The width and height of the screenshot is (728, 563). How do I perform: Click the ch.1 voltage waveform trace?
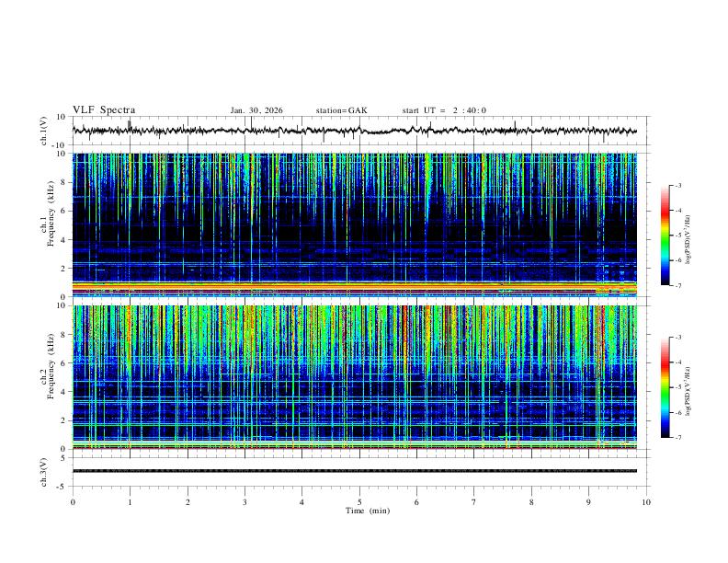pyautogui.click(x=355, y=131)
